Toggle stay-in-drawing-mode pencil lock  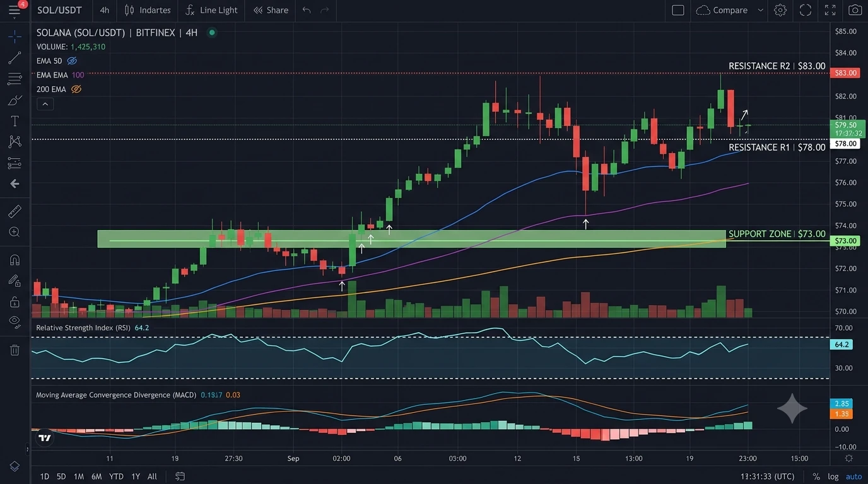15,280
